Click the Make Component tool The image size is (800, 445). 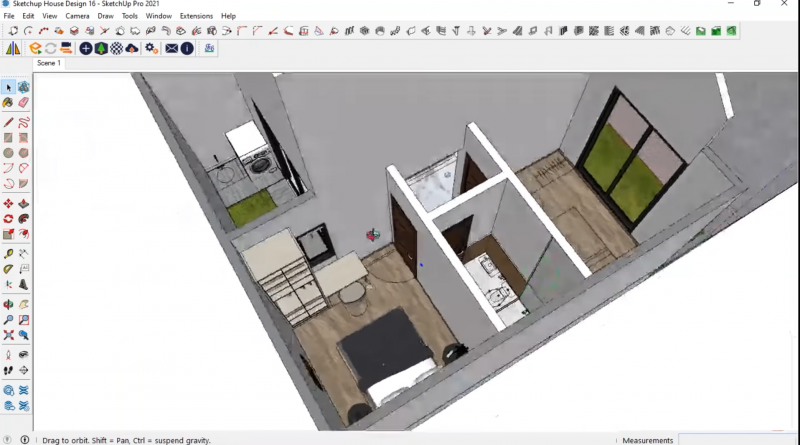coord(23,88)
